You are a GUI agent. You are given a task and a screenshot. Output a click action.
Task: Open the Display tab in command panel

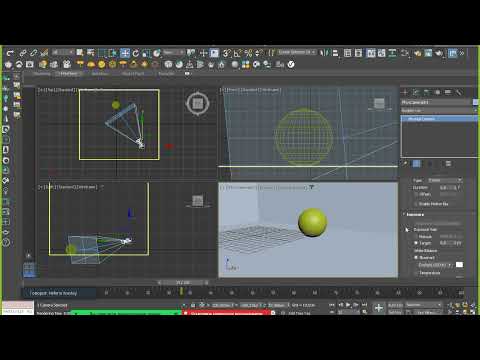(x=448, y=92)
